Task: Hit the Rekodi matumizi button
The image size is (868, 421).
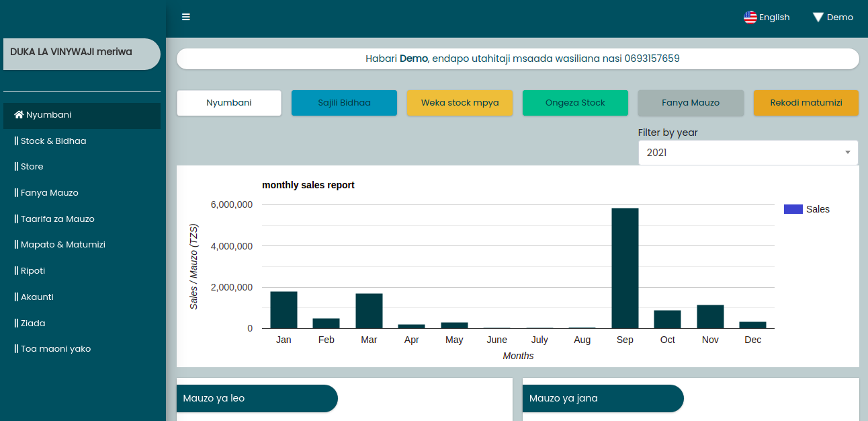Action: click(806, 103)
